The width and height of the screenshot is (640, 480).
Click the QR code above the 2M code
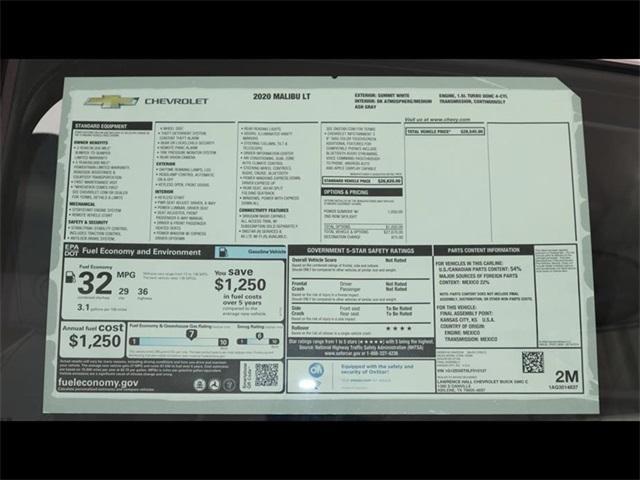(532, 362)
